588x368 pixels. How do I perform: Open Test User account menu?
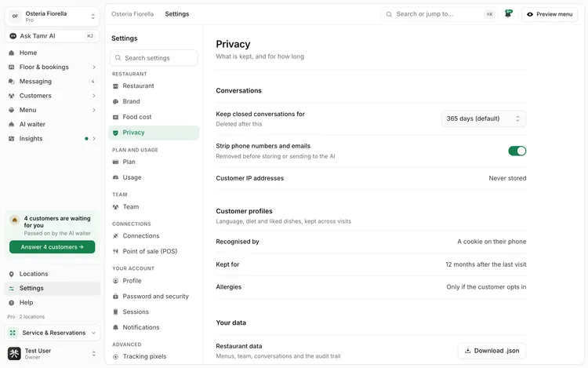tap(52, 353)
